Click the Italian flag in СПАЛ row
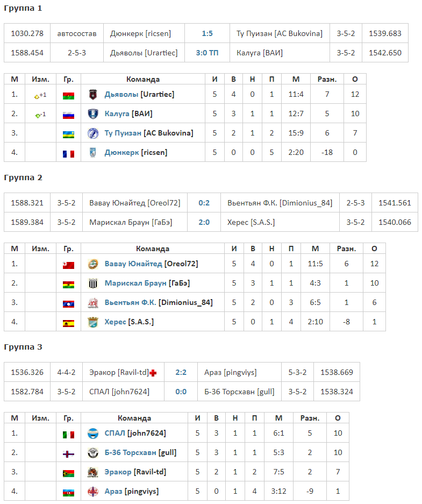This screenshot has height=504, width=422. (68, 435)
